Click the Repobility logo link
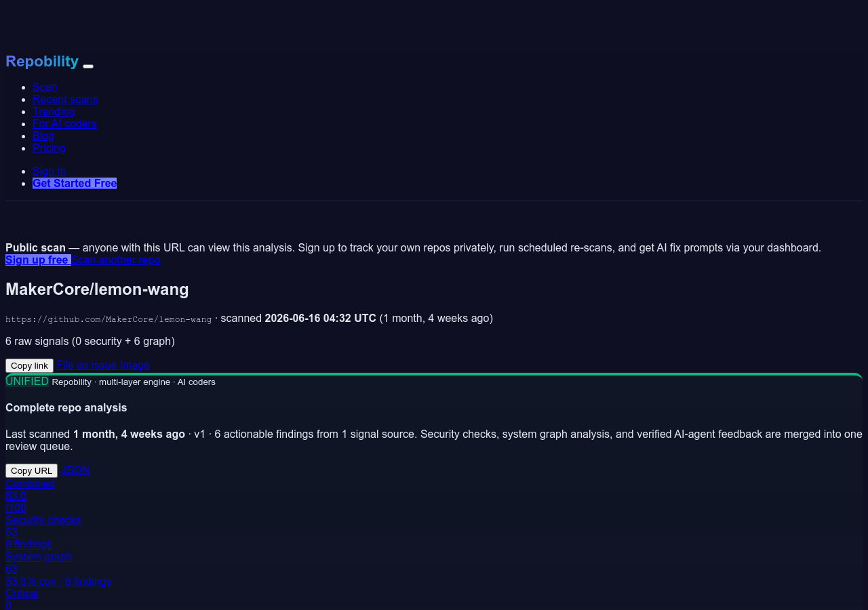 (42, 62)
